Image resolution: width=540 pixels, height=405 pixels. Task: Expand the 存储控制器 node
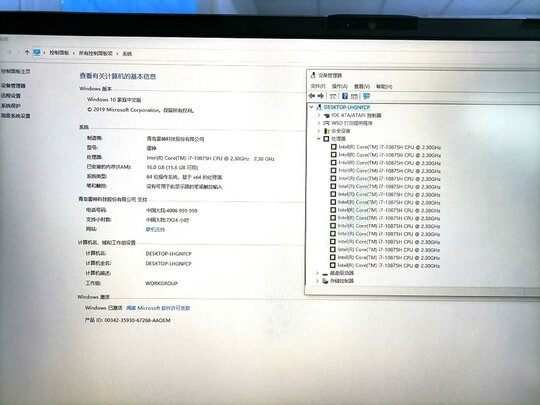pyautogui.click(x=317, y=281)
